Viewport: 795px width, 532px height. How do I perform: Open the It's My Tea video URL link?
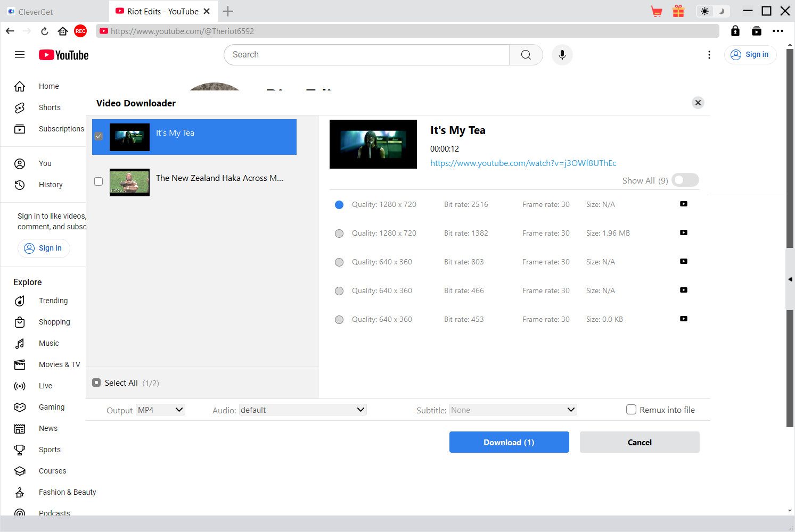[523, 163]
